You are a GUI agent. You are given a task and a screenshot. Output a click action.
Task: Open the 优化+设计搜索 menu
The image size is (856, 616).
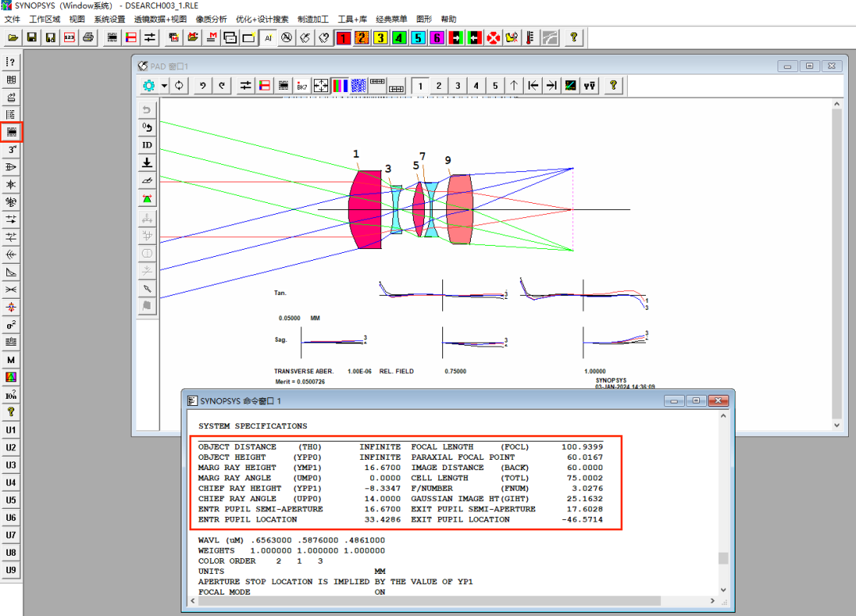(x=262, y=19)
